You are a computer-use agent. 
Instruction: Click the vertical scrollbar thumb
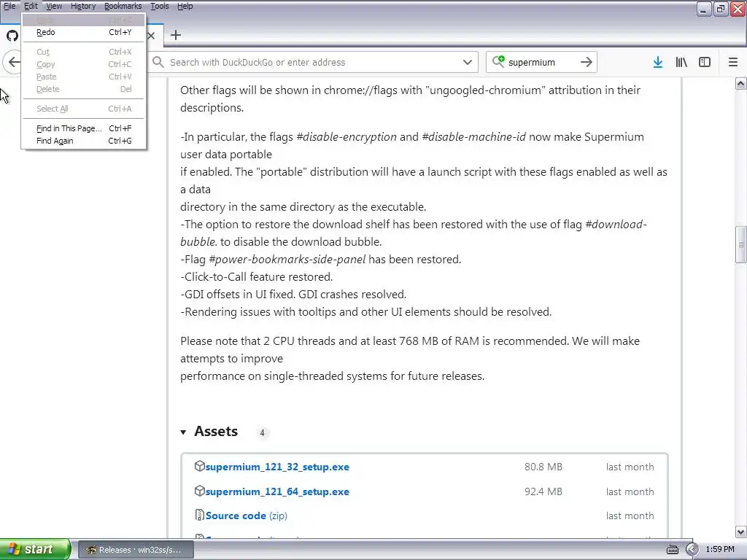tap(741, 245)
